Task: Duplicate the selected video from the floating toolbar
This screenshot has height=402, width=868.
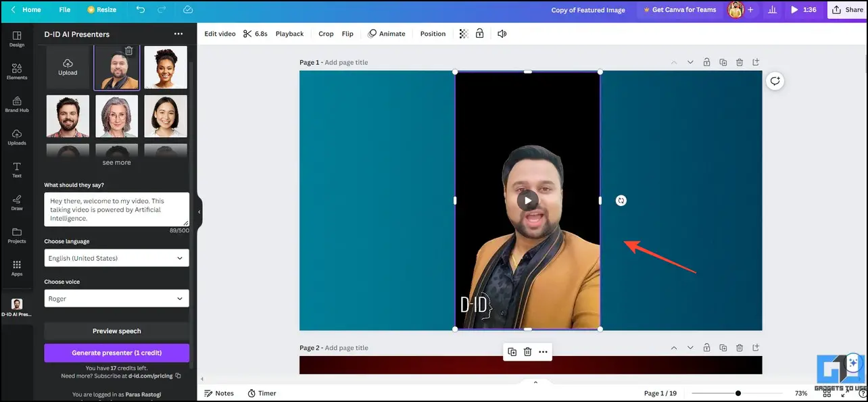Action: (512, 352)
